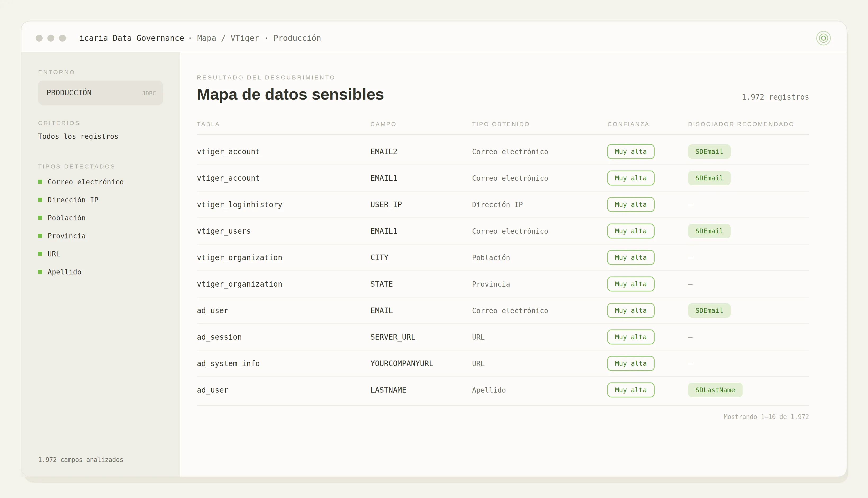This screenshot has width=868, height=498.
Task: Click the Apellido type in LASTNAME row
Action: tap(489, 390)
